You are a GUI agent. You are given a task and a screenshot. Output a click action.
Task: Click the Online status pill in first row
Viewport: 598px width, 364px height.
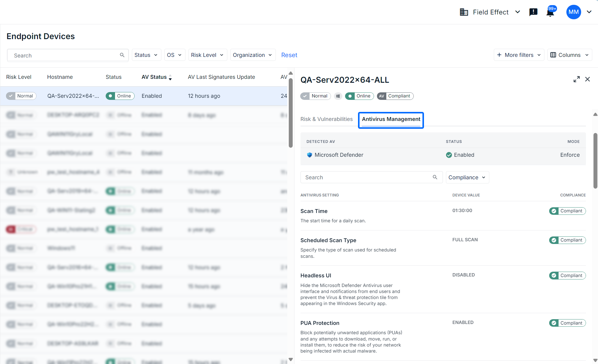click(120, 96)
